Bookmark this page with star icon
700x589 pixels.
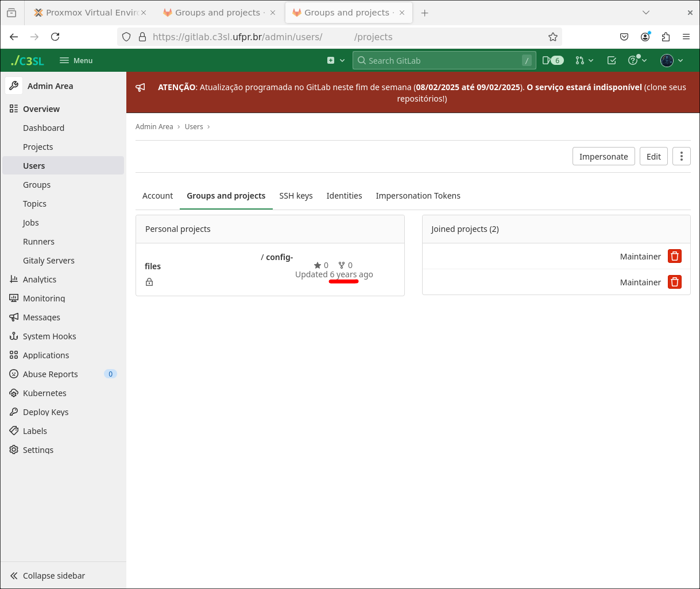point(552,37)
